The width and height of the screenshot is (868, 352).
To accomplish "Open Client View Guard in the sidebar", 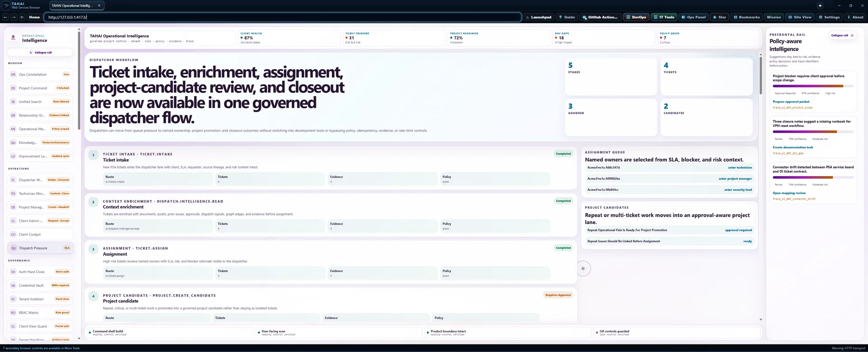I will (x=40, y=326).
